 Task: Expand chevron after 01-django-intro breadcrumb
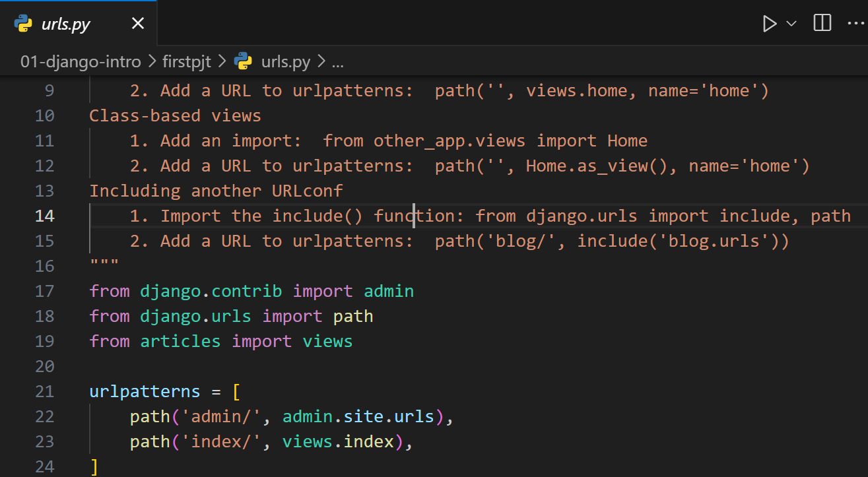151,62
